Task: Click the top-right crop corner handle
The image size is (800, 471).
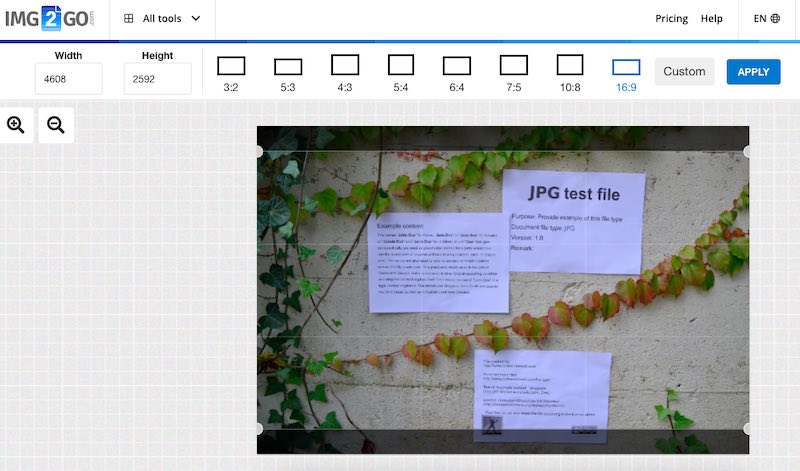Action: (x=748, y=151)
